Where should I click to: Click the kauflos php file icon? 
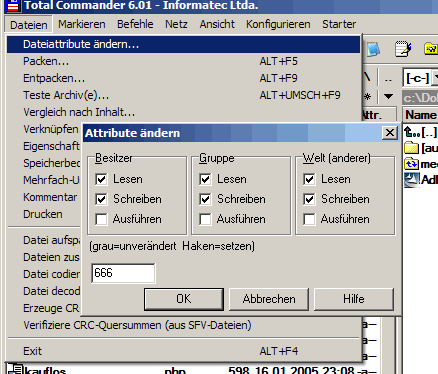pos(15,369)
